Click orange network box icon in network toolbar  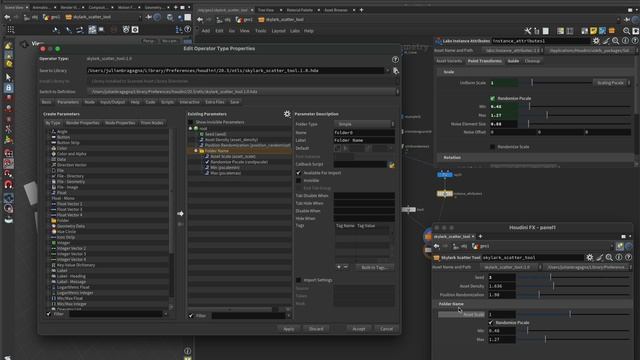point(611,31)
